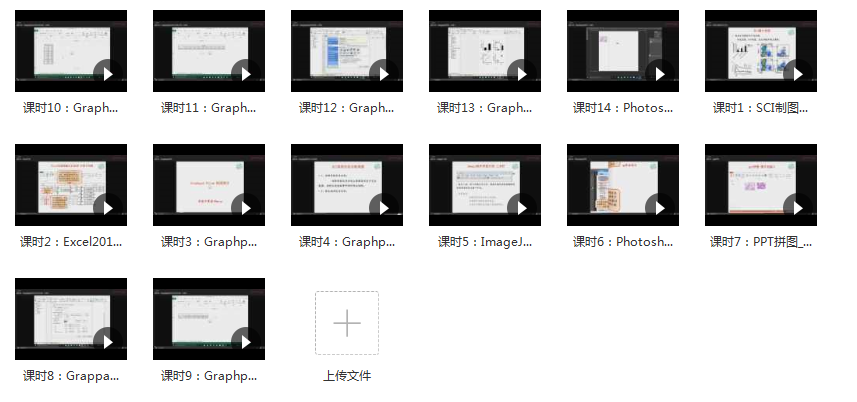Click the 上传文件 label
The height and width of the screenshot is (402, 857).
[347, 376]
